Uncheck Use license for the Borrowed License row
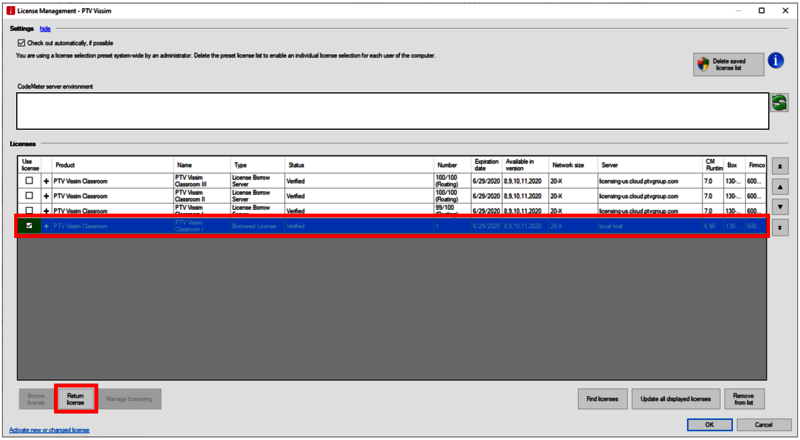 tap(28, 226)
